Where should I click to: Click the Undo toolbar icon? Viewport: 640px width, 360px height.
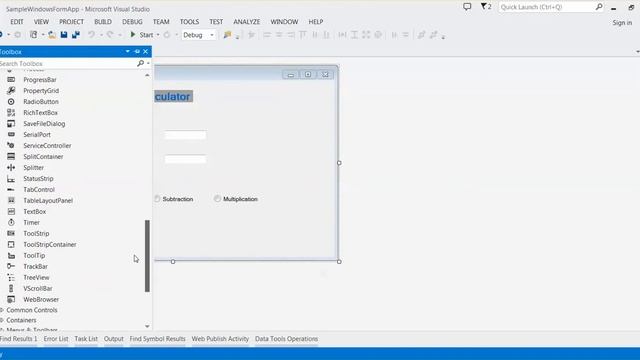pyautogui.click(x=91, y=35)
